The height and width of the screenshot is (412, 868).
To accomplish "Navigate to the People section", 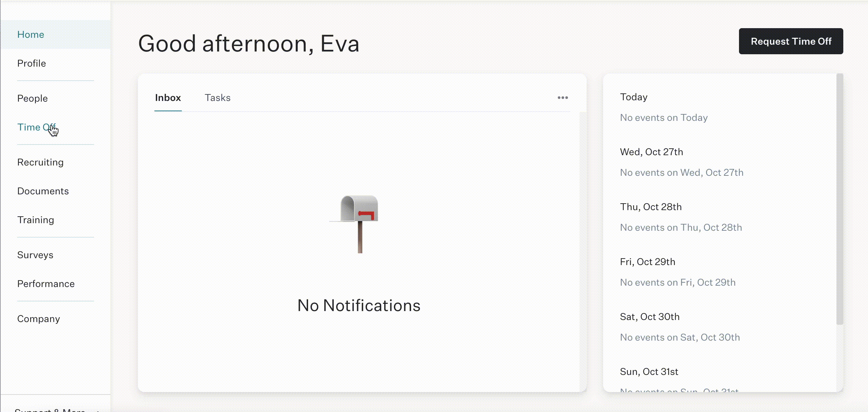I will 33,99.
